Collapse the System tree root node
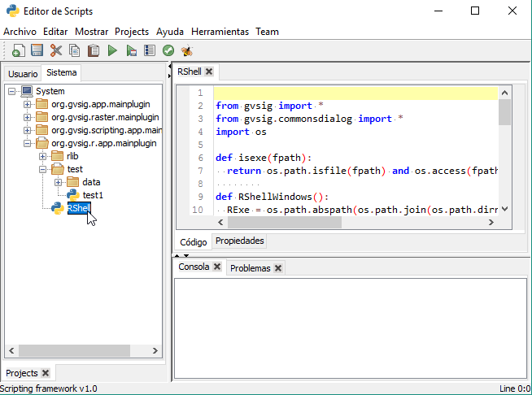Image resolution: width=532 pixels, height=395 pixels. pos(11,92)
